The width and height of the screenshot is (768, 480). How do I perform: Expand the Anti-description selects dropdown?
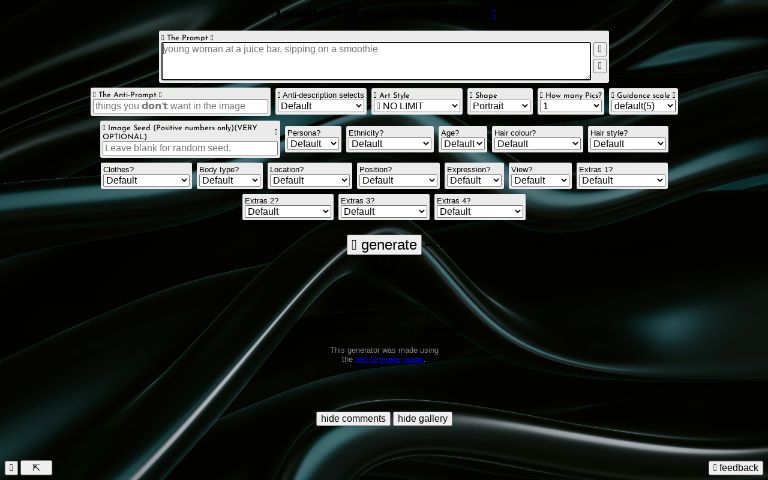coord(320,106)
